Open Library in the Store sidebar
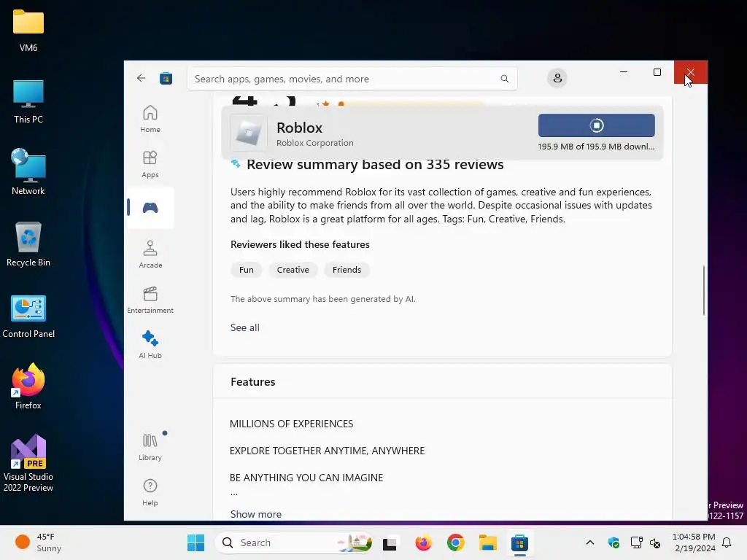 pyautogui.click(x=150, y=447)
